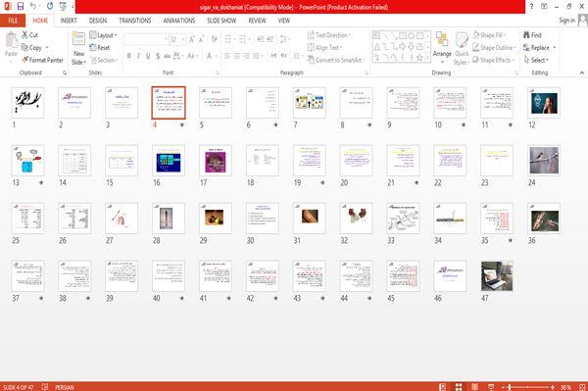The height and width of the screenshot is (391, 588).
Task: Click Convert to SmartArt
Action: point(336,60)
